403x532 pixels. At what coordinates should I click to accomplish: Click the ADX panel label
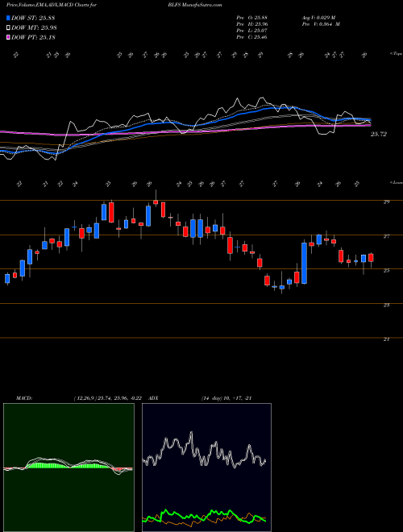(154, 398)
